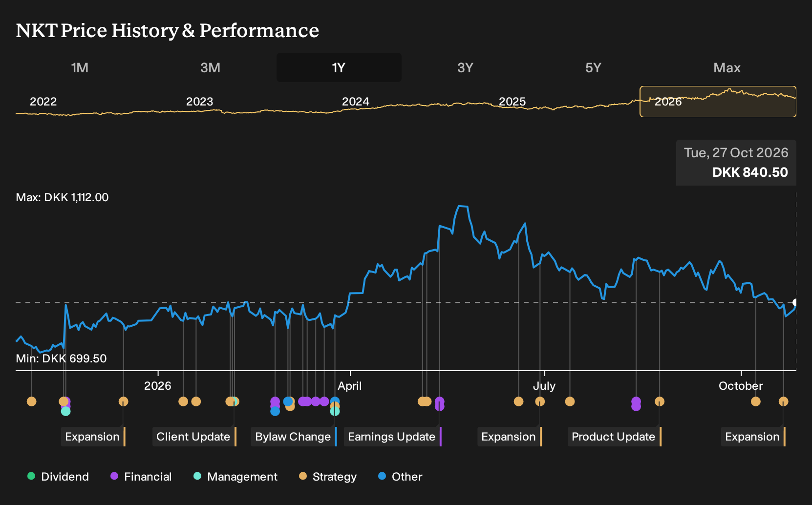Screen dimensions: 812x505
Task: Click the 'Min: DKK 699.50' label
Action: [62, 358]
